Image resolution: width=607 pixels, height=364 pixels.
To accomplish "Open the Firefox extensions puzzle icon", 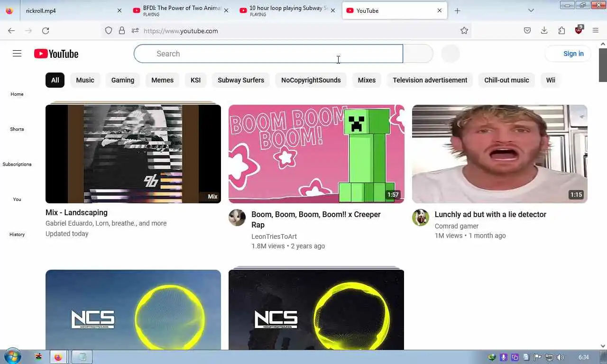I will point(561,30).
